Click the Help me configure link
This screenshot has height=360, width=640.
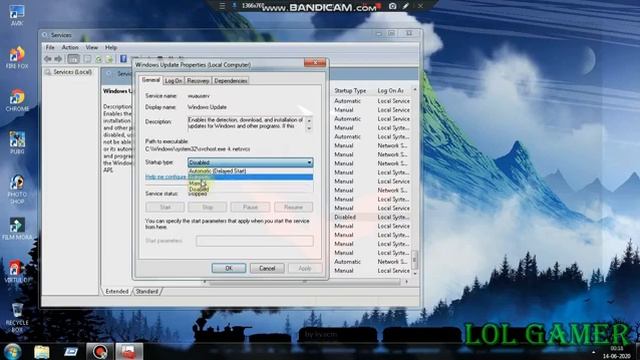point(167,177)
